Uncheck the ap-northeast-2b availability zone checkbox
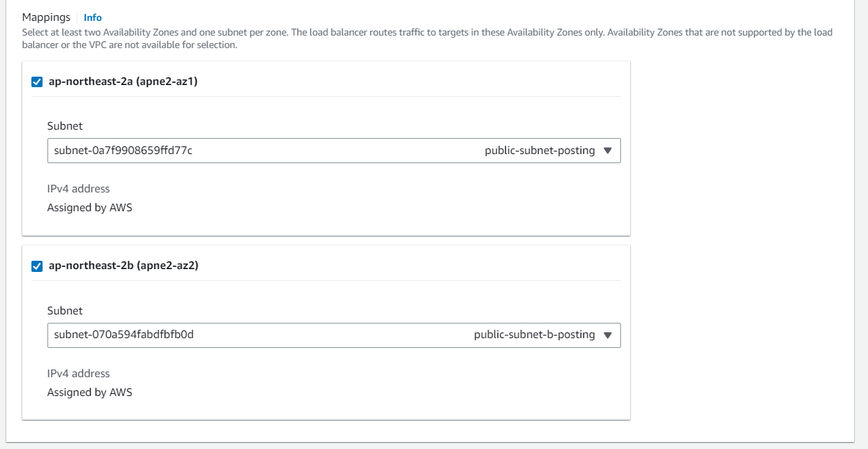 37,266
